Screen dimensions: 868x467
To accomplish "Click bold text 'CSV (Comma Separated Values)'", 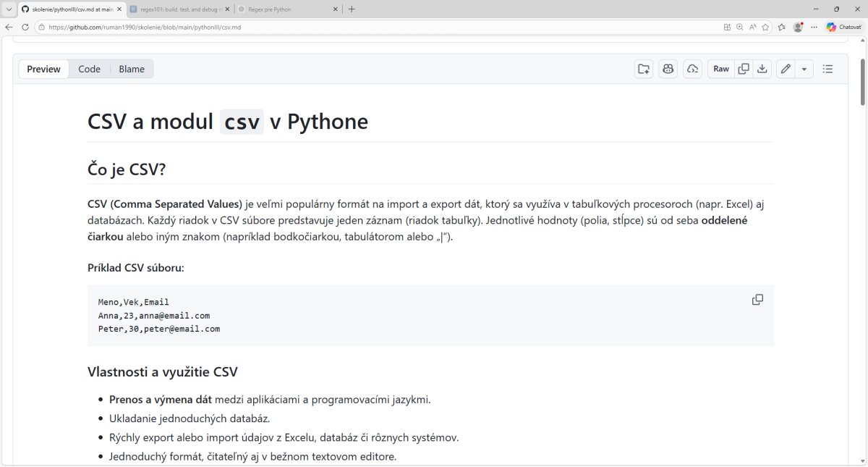I will 165,203.
